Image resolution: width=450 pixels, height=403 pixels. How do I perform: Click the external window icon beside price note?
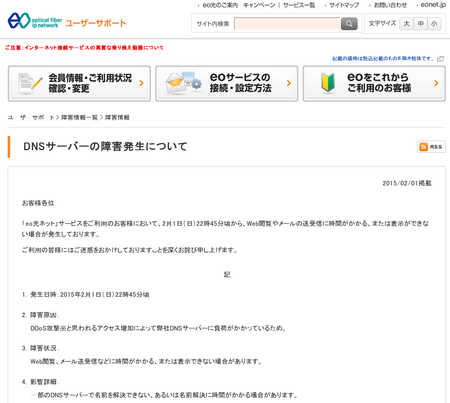coord(440,59)
